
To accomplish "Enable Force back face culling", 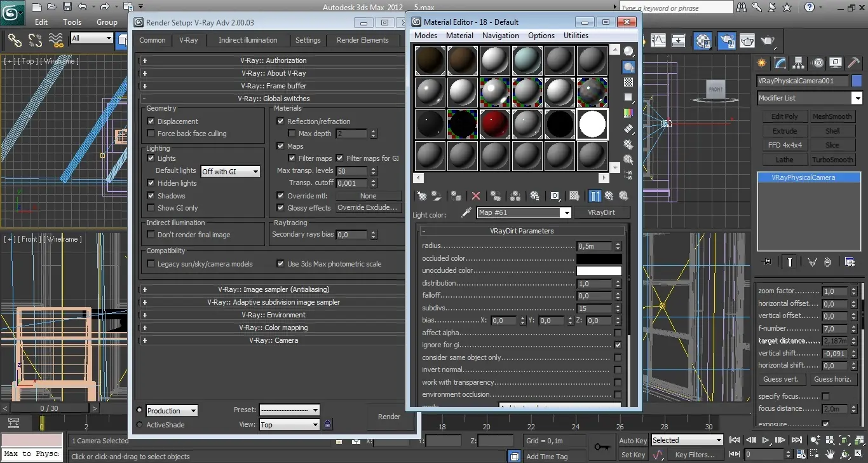I will point(151,134).
